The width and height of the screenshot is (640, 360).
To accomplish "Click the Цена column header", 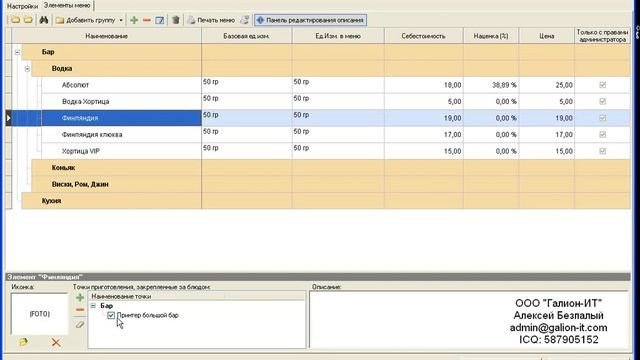I will [x=547, y=36].
